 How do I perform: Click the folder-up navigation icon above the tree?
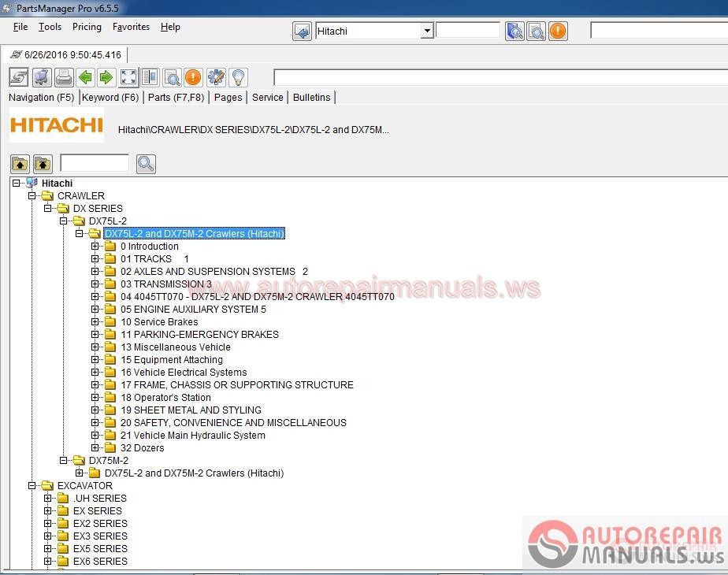(x=19, y=164)
